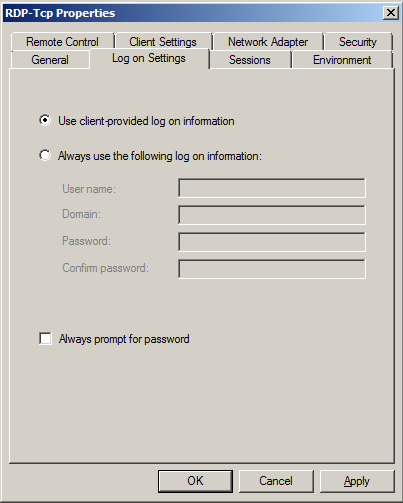The height and width of the screenshot is (503, 403).
Task: Click the Cancel button
Action: pos(276,481)
